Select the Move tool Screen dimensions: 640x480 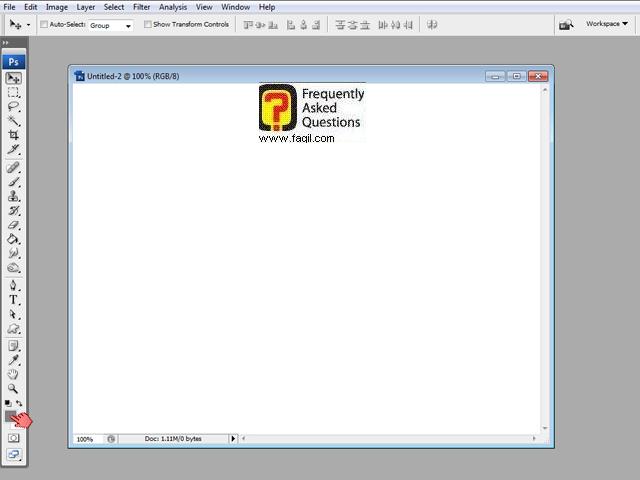14,78
